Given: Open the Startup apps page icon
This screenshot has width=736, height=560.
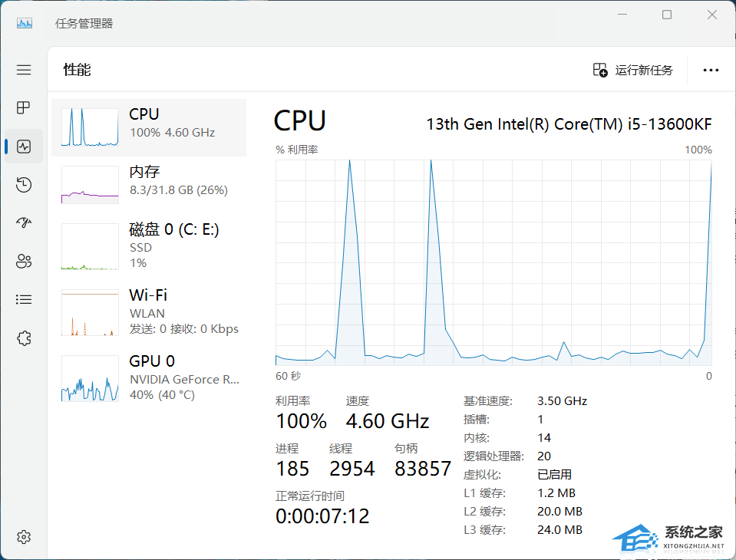Looking at the screenshot, I should pyautogui.click(x=24, y=222).
